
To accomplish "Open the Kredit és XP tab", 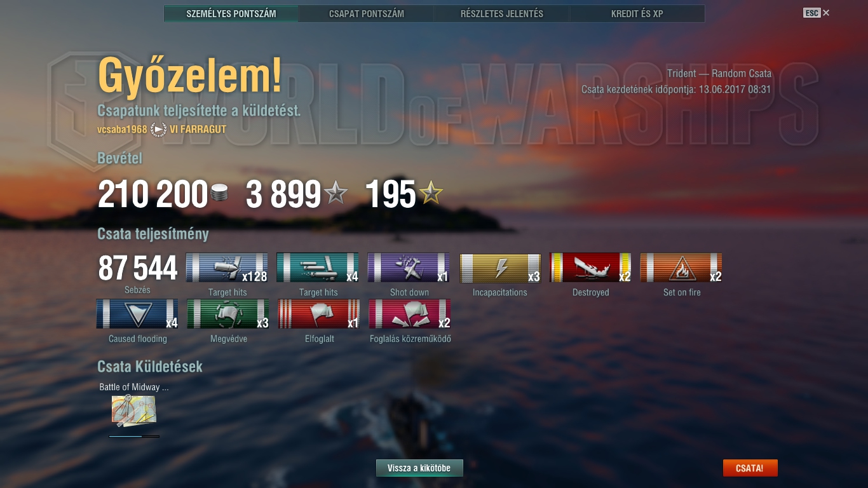I will pos(637,13).
